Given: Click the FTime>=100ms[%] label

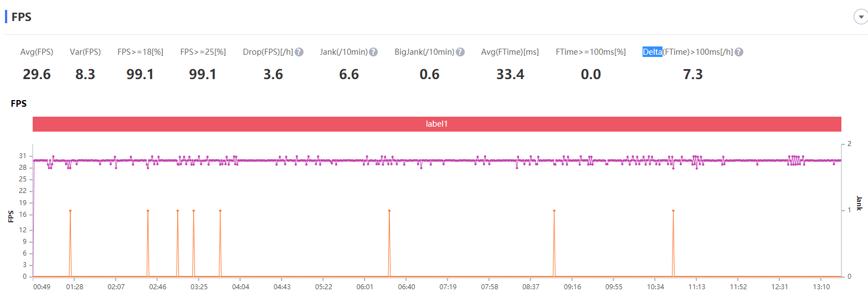Looking at the screenshot, I should point(590,52).
